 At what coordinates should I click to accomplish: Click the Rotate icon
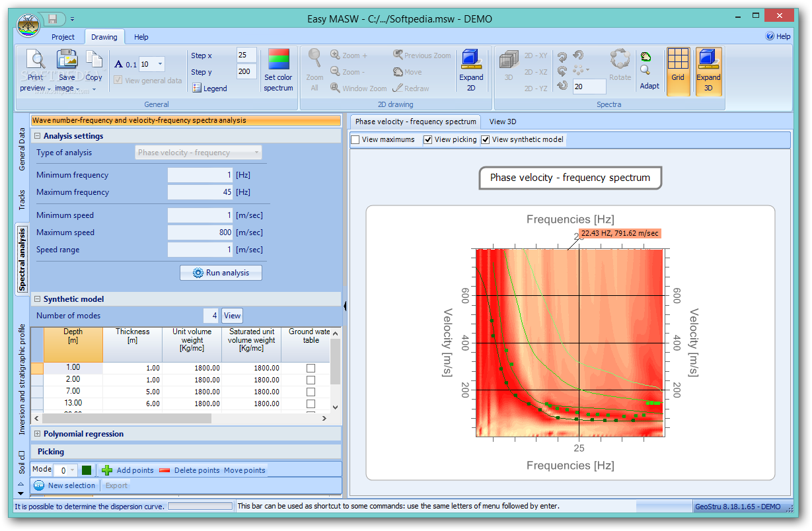click(x=620, y=59)
